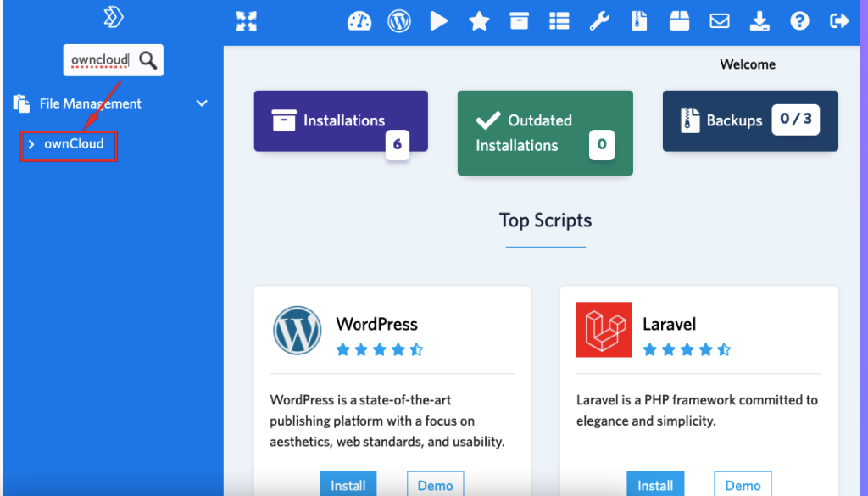Open the package box icon in toolbar

point(679,21)
